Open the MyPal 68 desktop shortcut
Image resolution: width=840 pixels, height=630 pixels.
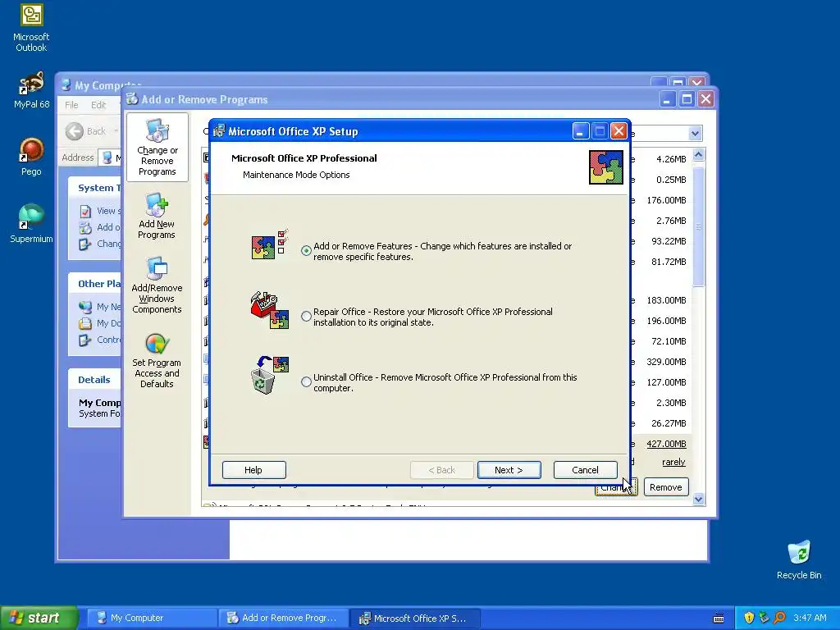(x=31, y=90)
